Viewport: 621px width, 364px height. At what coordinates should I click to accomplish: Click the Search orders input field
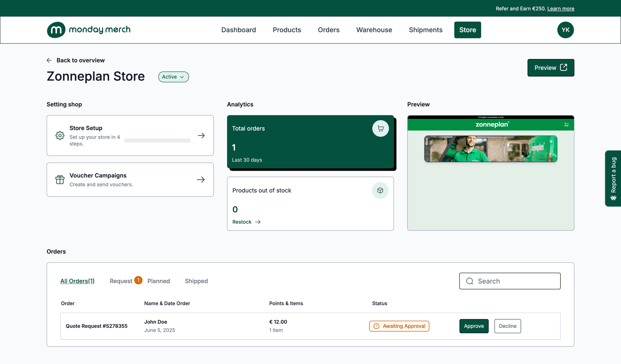tap(510, 281)
